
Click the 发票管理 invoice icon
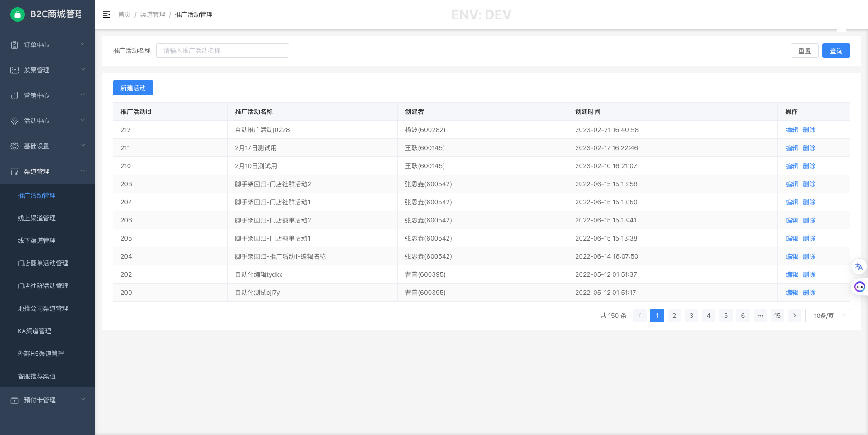pos(14,70)
